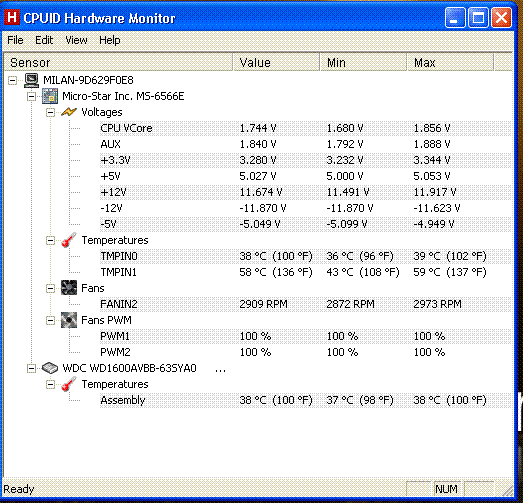523x503 pixels.
Task: Click the computer icon next to MILAN-9D629F0E8
Action: [32, 80]
